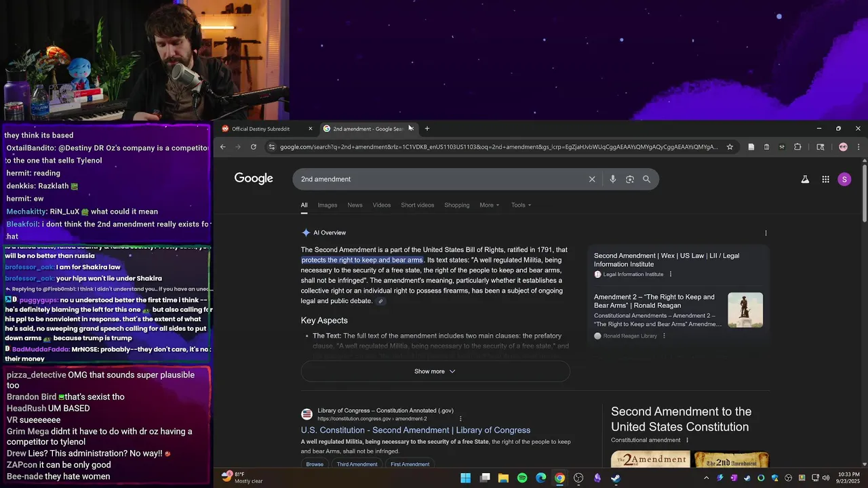Click the Chrome address bar URL

pyautogui.click(x=498, y=147)
